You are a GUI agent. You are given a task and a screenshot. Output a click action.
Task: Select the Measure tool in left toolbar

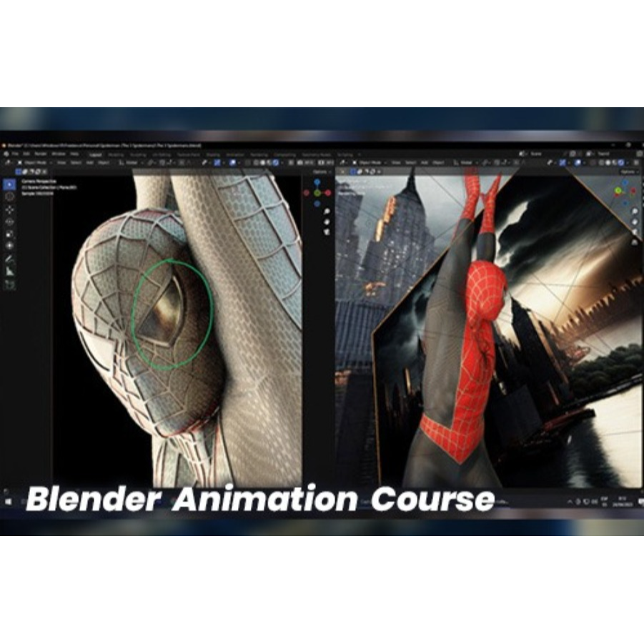pos(9,272)
